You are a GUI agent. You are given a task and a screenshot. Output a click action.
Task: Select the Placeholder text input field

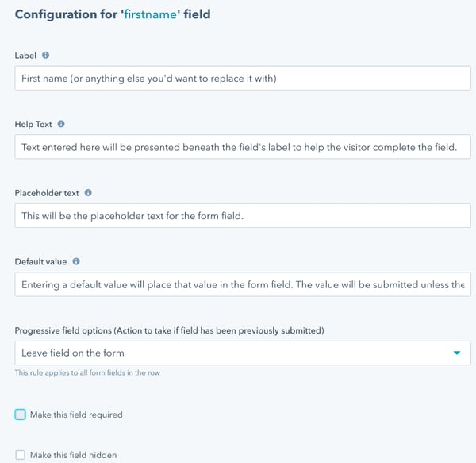[x=242, y=215]
